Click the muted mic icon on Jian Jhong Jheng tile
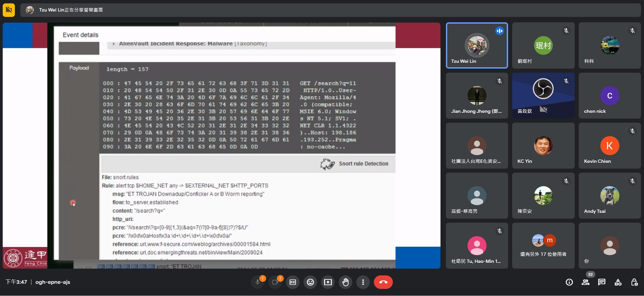The width and height of the screenshot is (644, 296). [499, 81]
